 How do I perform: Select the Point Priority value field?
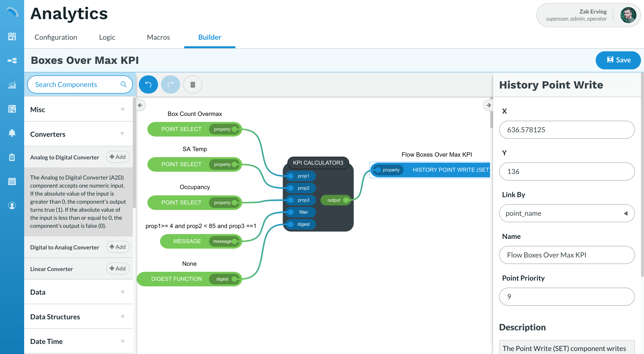point(567,297)
